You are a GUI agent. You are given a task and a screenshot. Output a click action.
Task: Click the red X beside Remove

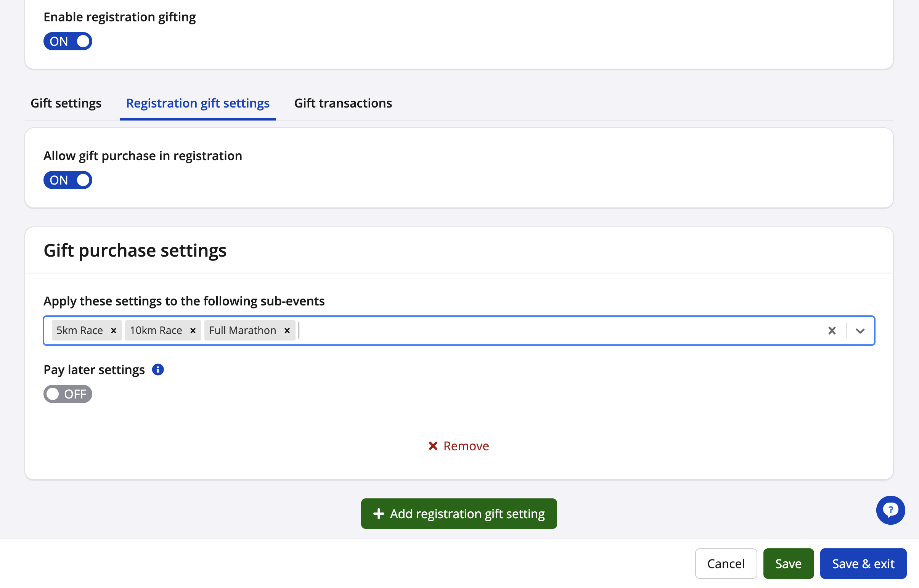click(432, 446)
